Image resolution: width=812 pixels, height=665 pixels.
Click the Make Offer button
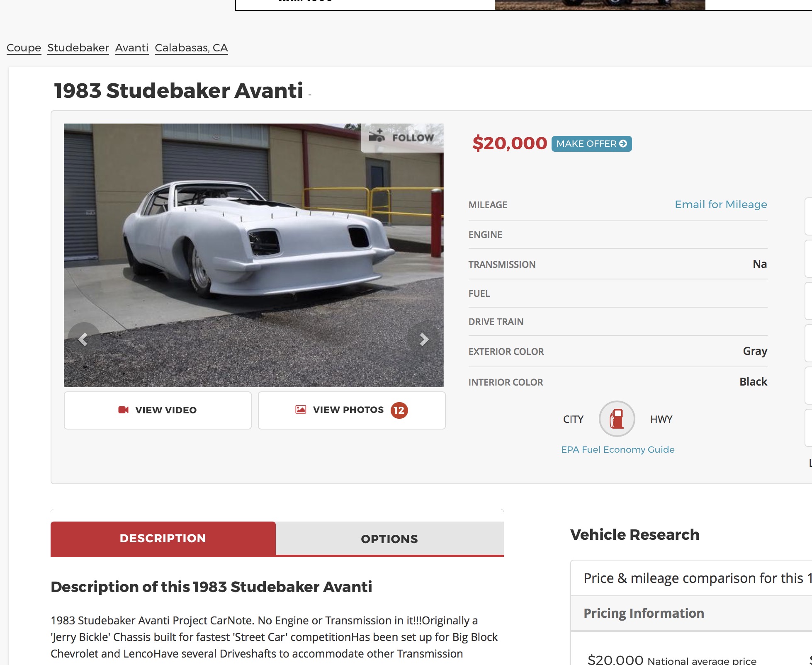(591, 143)
